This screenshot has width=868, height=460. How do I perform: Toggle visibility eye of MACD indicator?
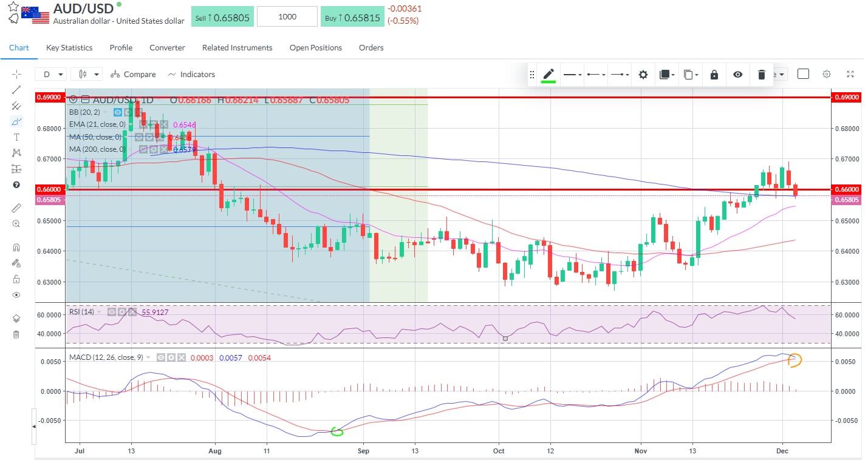[162, 357]
